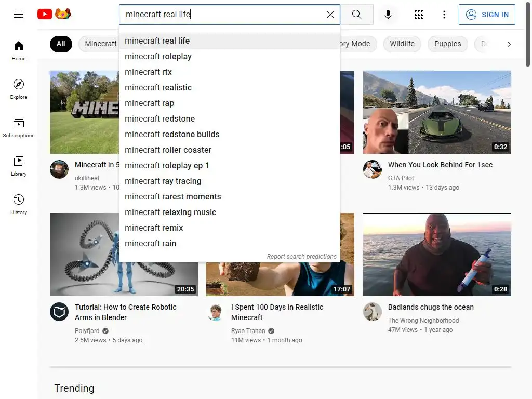Screen dimensions: 532x399
Task: Click the Sign In button
Action: tap(487, 15)
